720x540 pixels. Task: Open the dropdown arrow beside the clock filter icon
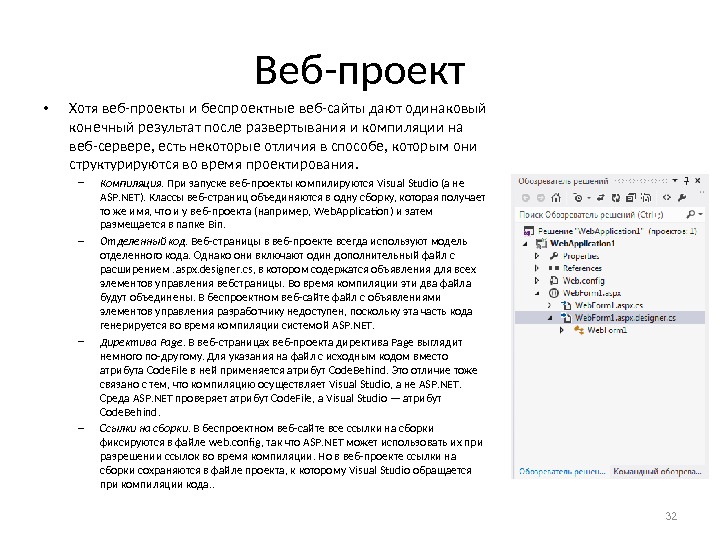pyautogui.click(x=589, y=198)
